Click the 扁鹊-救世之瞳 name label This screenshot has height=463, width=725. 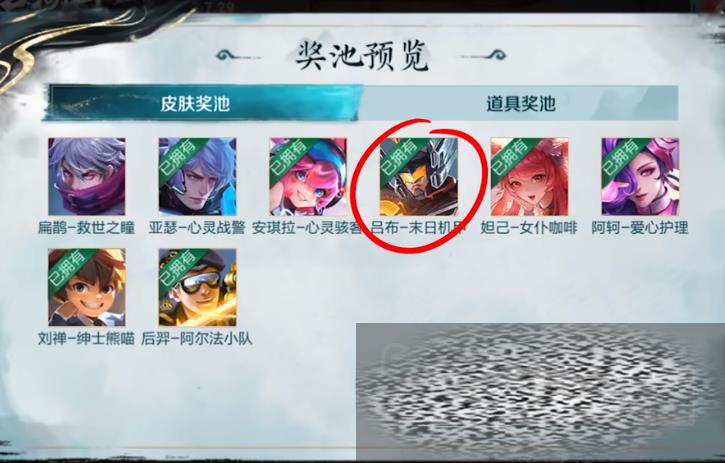tap(86, 228)
